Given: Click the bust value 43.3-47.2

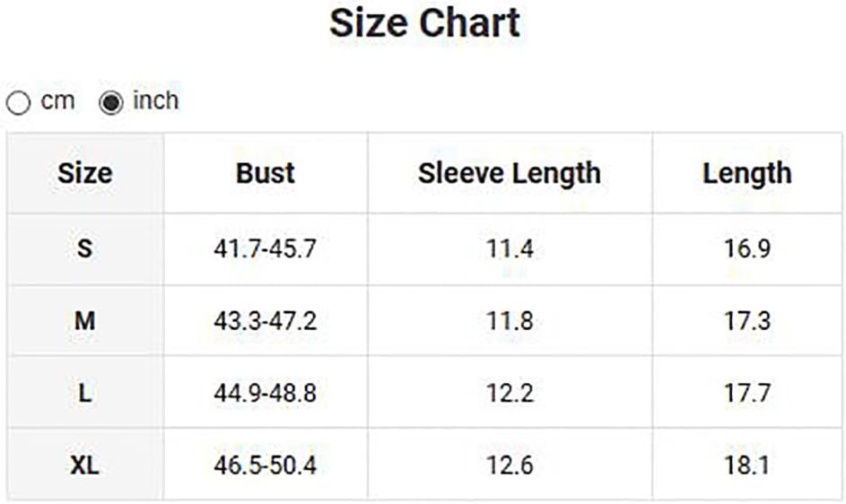Looking at the screenshot, I should [265, 320].
